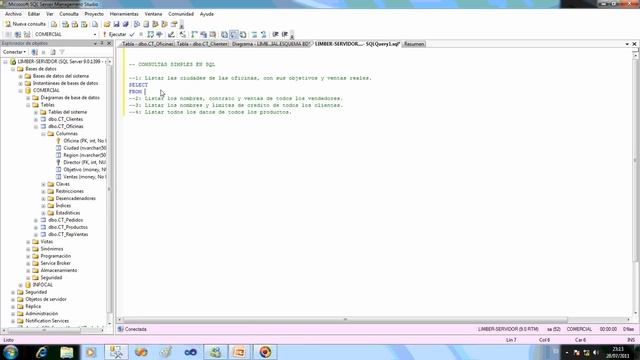Click the Object Explorer refresh icon

coord(53,52)
